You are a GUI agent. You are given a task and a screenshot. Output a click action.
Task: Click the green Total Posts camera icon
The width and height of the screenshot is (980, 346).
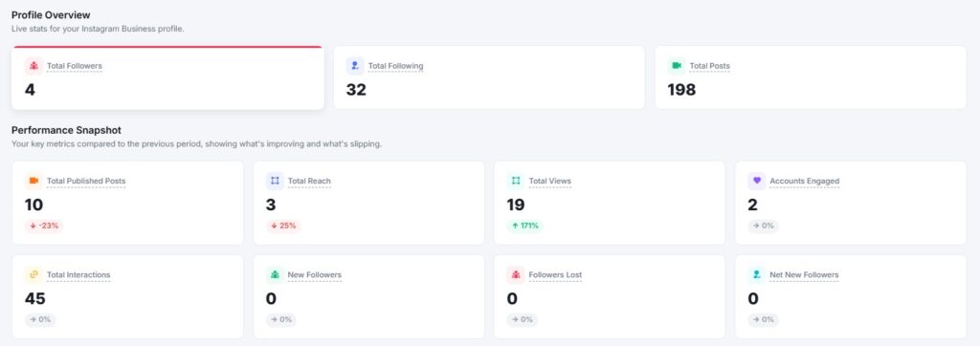click(677, 66)
